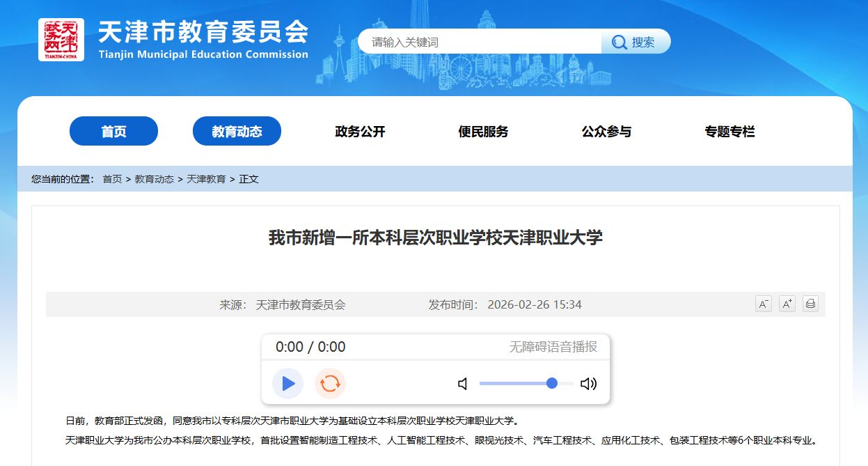Viewport: 868px width, 466px height.
Task: Mute audio via the low-volume speaker icon
Action: [463, 384]
